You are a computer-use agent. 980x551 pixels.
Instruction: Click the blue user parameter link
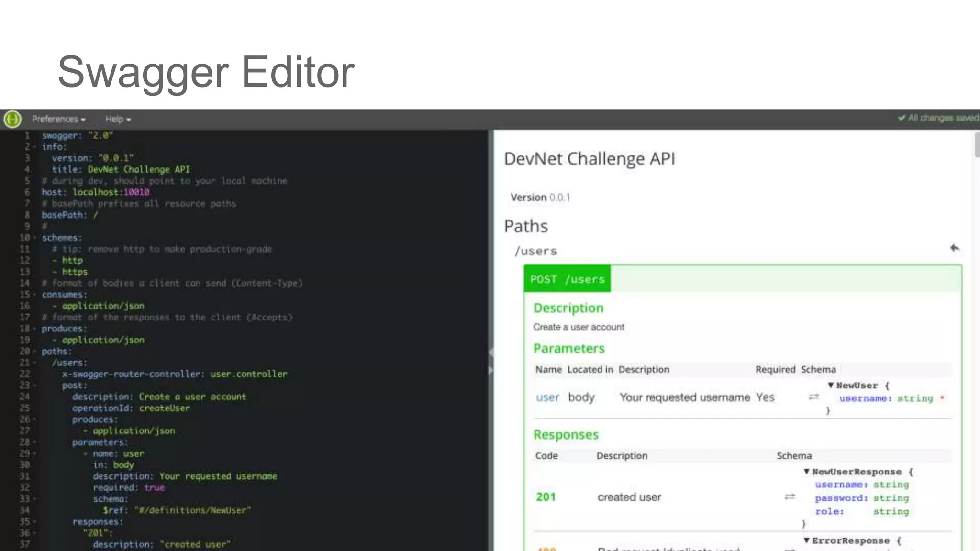[547, 397]
